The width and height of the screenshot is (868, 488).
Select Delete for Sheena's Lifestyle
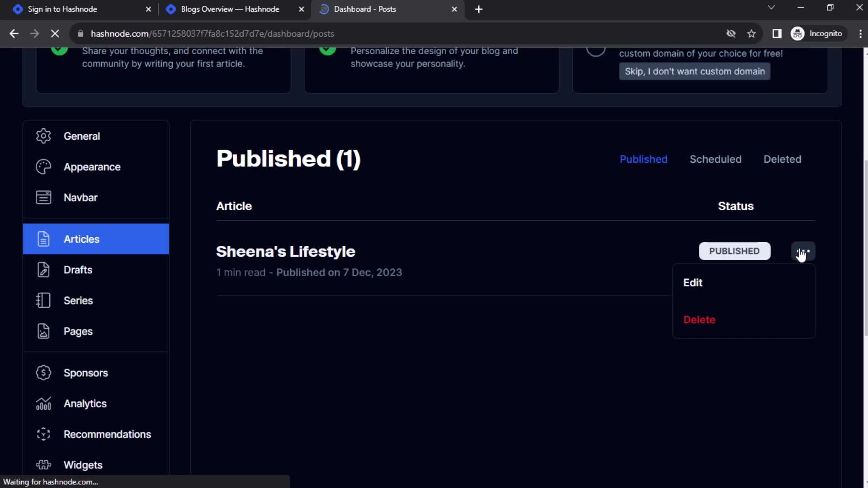coord(699,319)
